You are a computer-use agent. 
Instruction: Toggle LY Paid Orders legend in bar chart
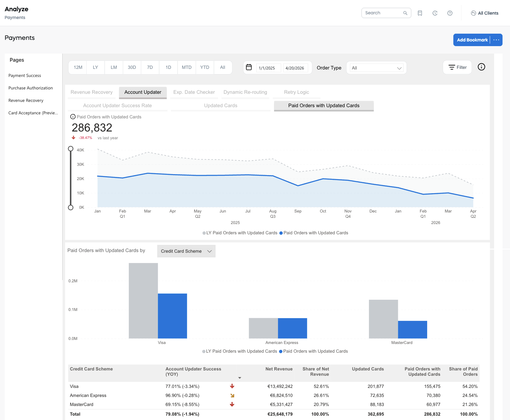pos(239,351)
